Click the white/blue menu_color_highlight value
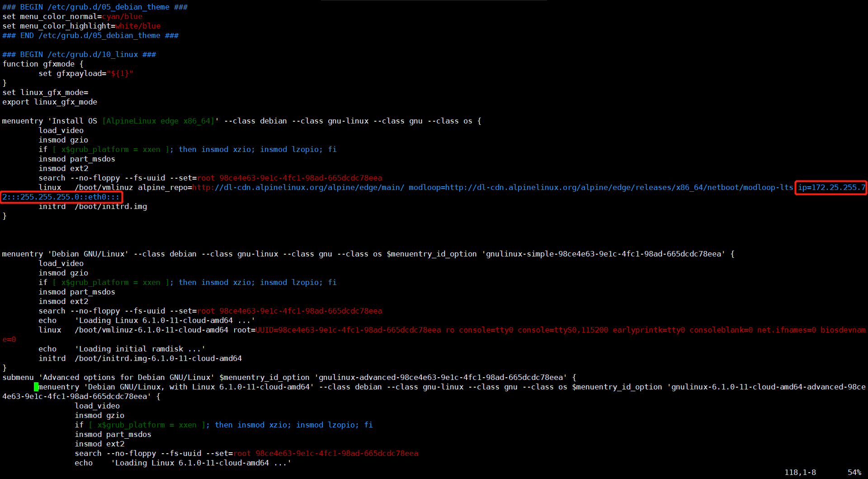Image resolution: width=868 pixels, height=479 pixels. pyautogui.click(x=138, y=26)
